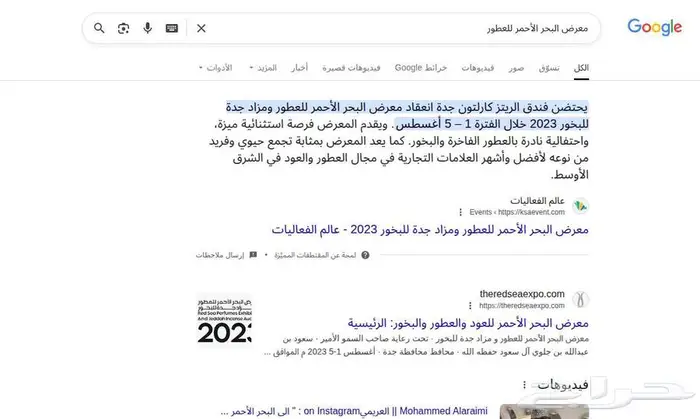
Task: Open ksaevent result options three-dot menu
Action: tap(460, 212)
